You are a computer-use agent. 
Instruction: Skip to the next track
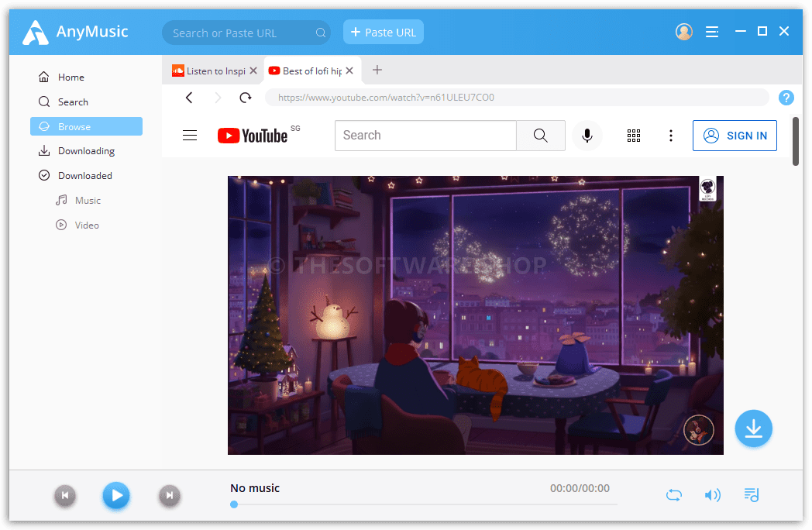click(x=170, y=495)
